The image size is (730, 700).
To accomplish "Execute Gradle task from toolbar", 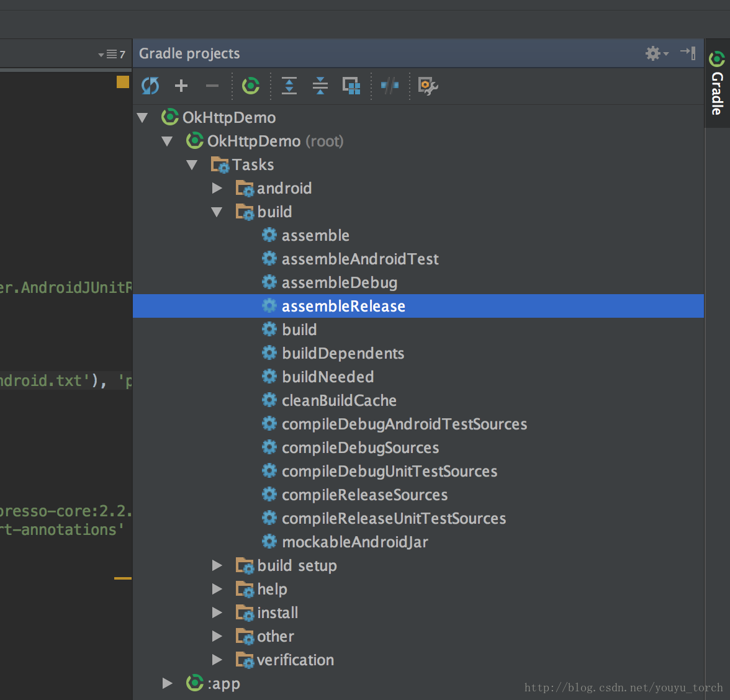I will pos(251,86).
